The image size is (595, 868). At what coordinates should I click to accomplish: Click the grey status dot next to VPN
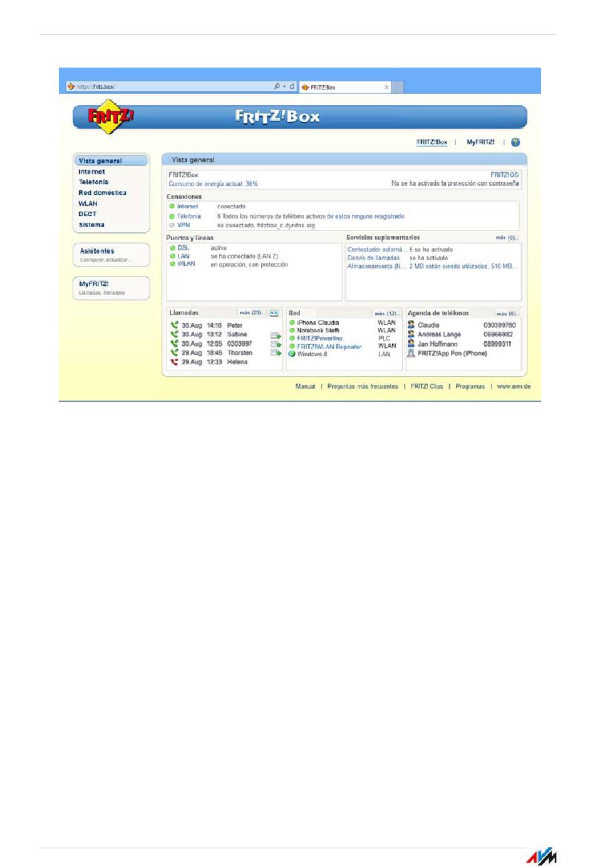tap(172, 225)
